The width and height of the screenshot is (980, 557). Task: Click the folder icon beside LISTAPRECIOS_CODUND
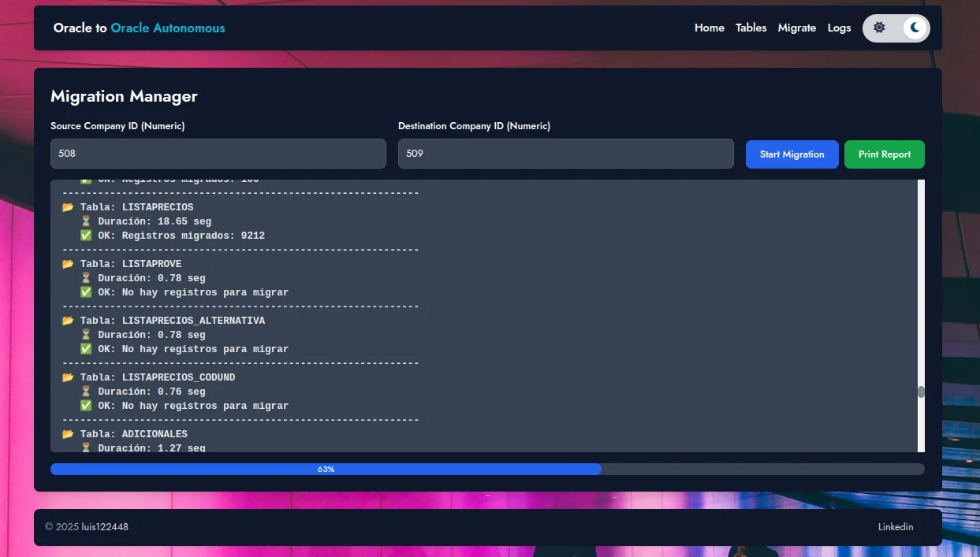tap(68, 377)
